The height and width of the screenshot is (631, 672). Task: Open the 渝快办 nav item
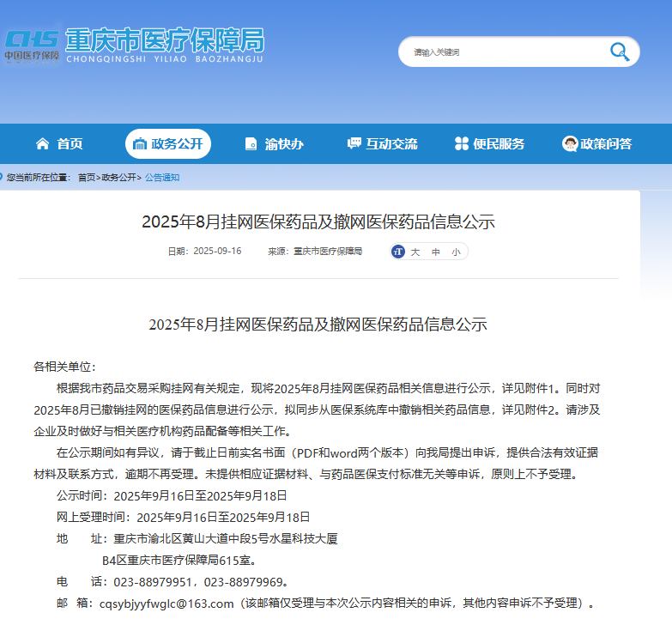pos(275,144)
